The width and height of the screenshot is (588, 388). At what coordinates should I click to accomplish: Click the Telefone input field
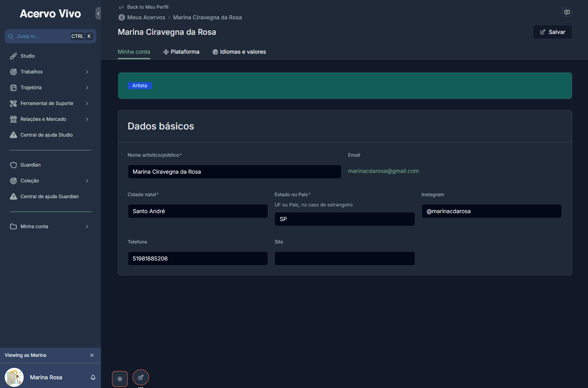[x=198, y=259]
